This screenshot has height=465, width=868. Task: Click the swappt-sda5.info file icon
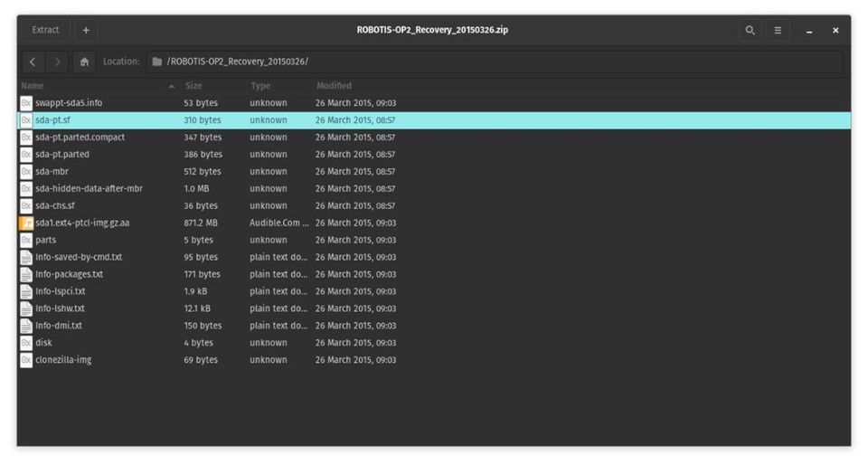click(26, 103)
